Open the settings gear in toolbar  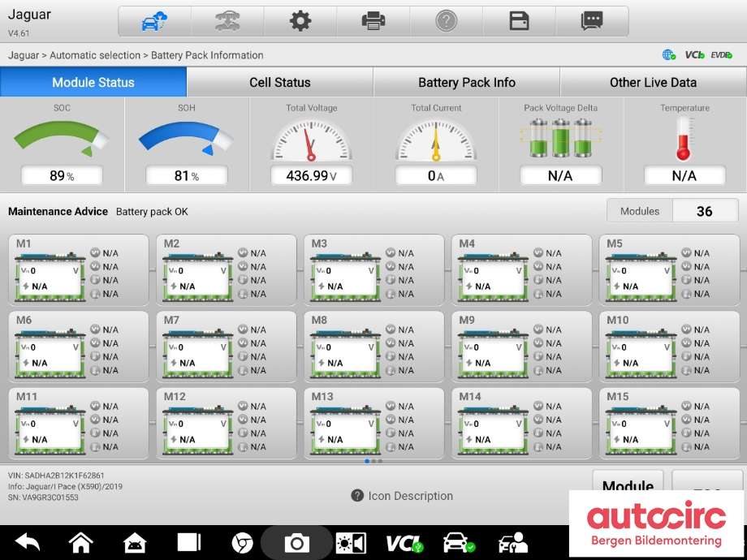click(300, 21)
